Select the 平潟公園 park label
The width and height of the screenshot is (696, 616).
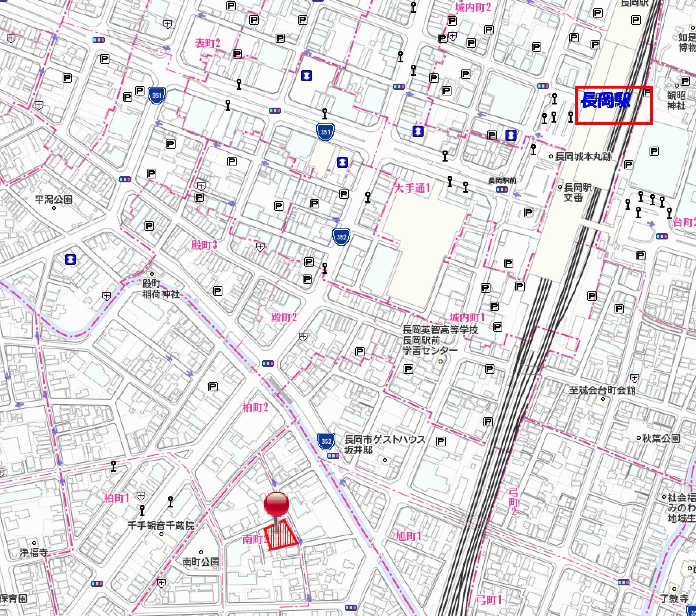pyautogui.click(x=53, y=199)
